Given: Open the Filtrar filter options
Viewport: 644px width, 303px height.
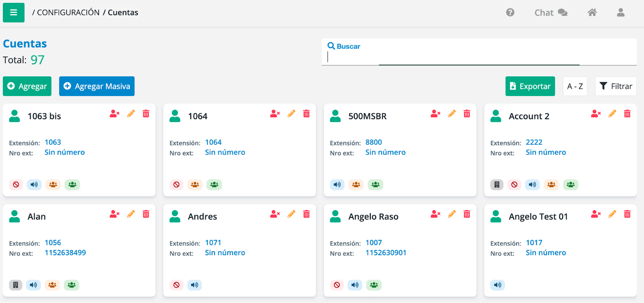Looking at the screenshot, I should click(616, 86).
